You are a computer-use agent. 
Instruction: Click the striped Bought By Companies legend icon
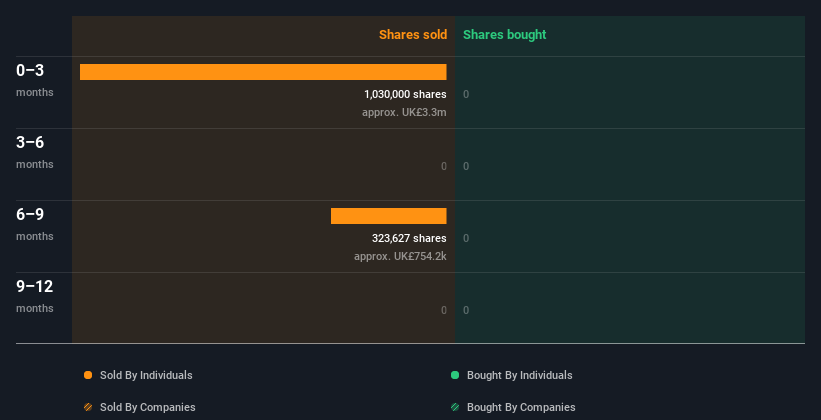coord(455,407)
